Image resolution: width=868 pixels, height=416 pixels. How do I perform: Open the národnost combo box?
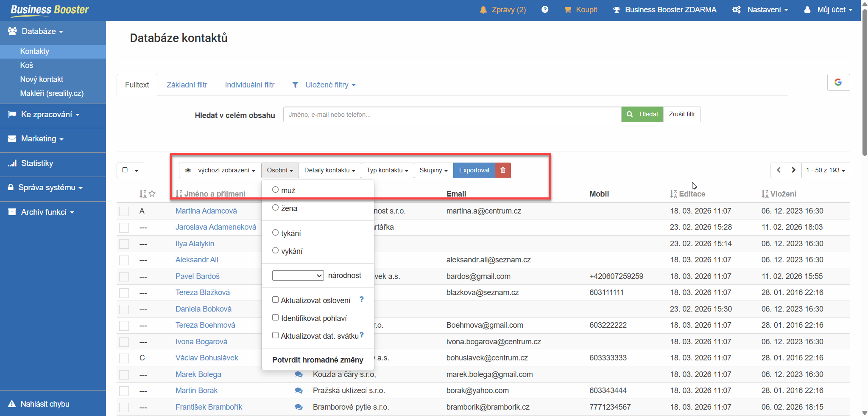click(x=298, y=275)
